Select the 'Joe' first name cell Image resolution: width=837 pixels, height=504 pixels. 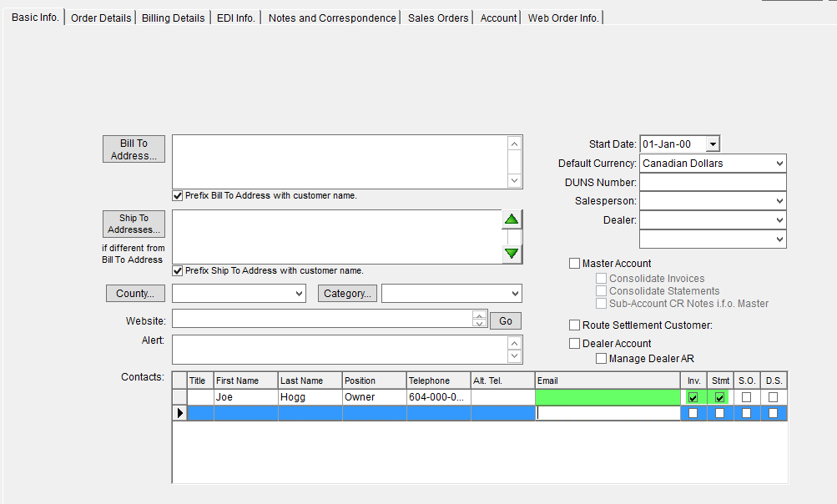point(245,397)
